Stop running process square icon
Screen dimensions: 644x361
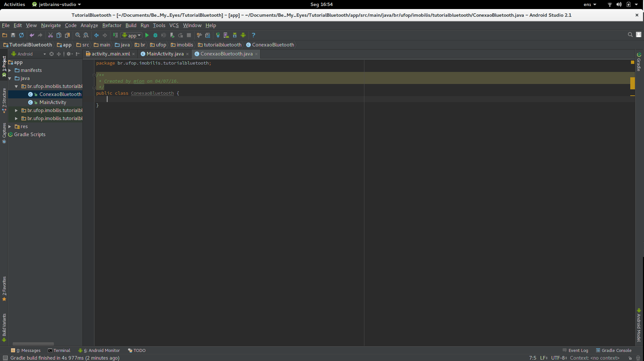pyautogui.click(x=189, y=35)
